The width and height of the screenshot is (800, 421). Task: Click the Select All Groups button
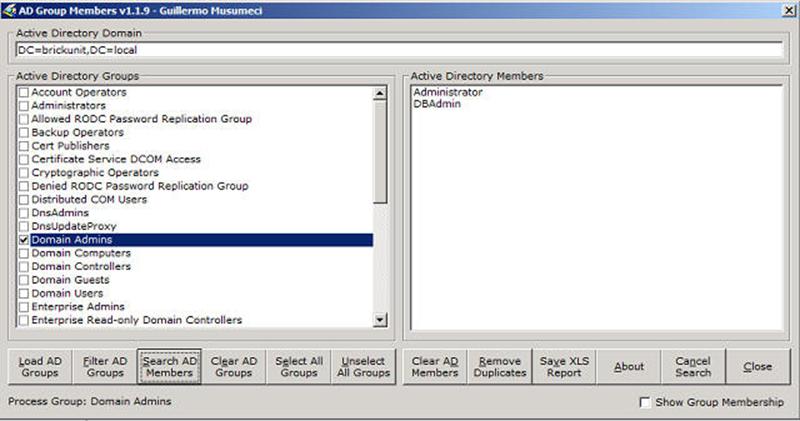click(x=298, y=367)
